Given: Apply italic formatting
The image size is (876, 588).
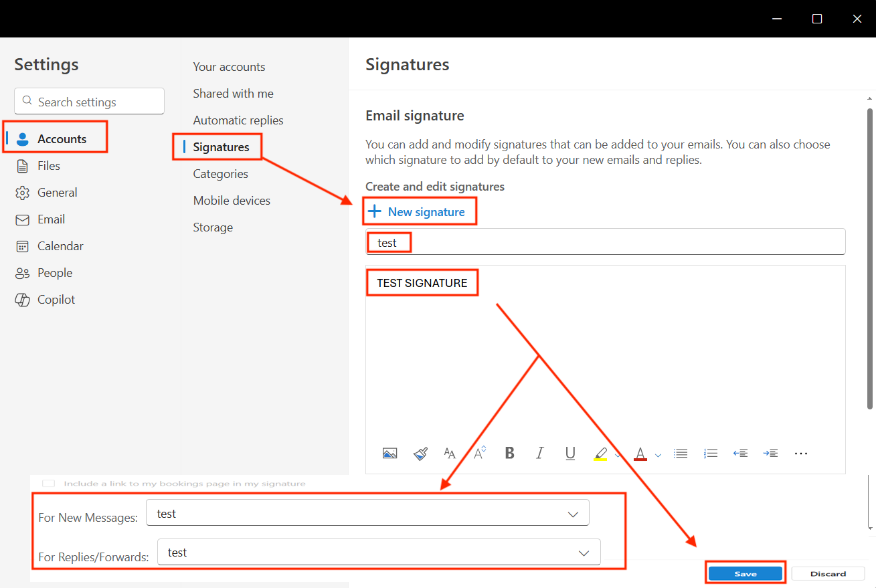Looking at the screenshot, I should point(539,453).
